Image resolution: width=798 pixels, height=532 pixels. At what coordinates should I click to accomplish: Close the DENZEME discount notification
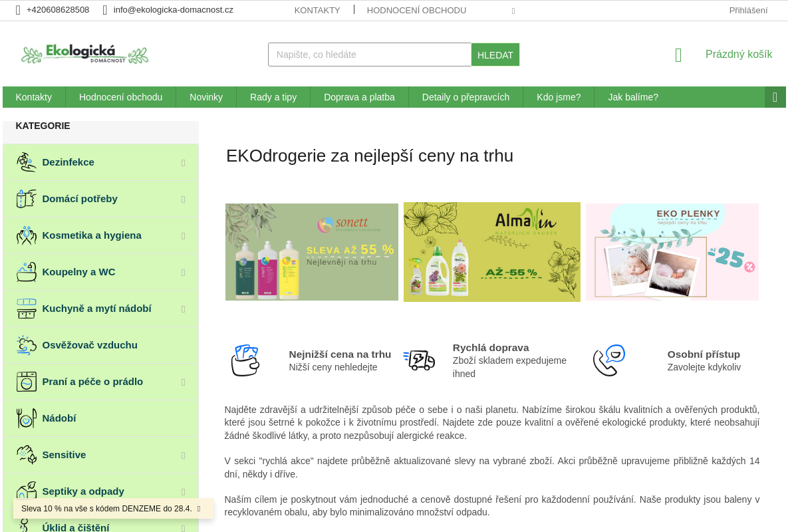pyautogui.click(x=198, y=509)
